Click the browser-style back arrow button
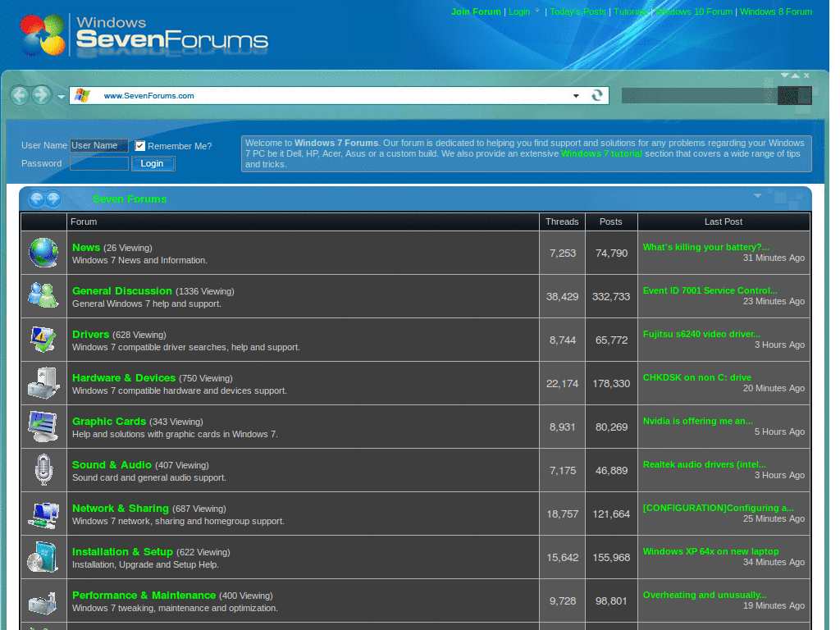This screenshot has width=840, height=630. pyautogui.click(x=21, y=96)
